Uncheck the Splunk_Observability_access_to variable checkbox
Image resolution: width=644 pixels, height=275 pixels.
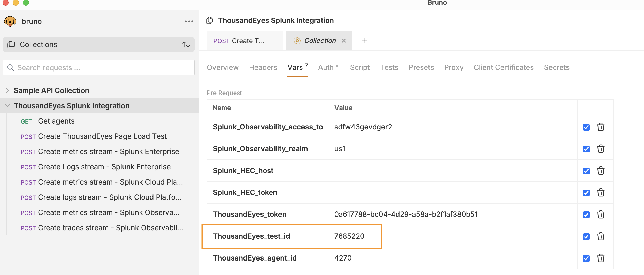586,127
